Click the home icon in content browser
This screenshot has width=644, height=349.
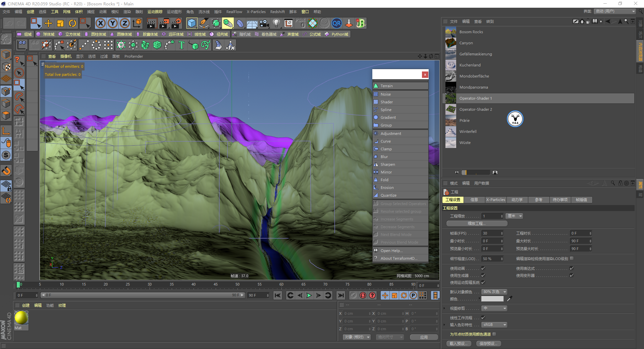tap(582, 21)
